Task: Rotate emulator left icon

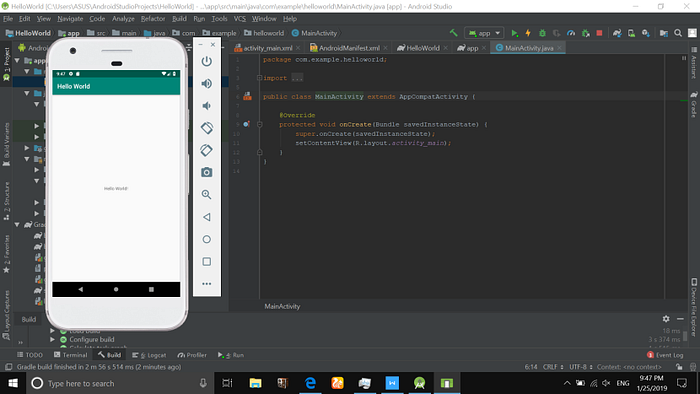Action: 206,128
